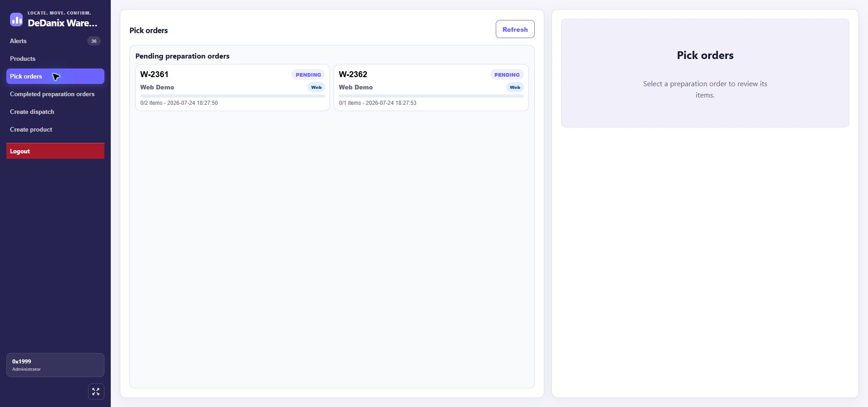
Task: Open the 0x1999 Administrator user card
Action: click(x=55, y=365)
